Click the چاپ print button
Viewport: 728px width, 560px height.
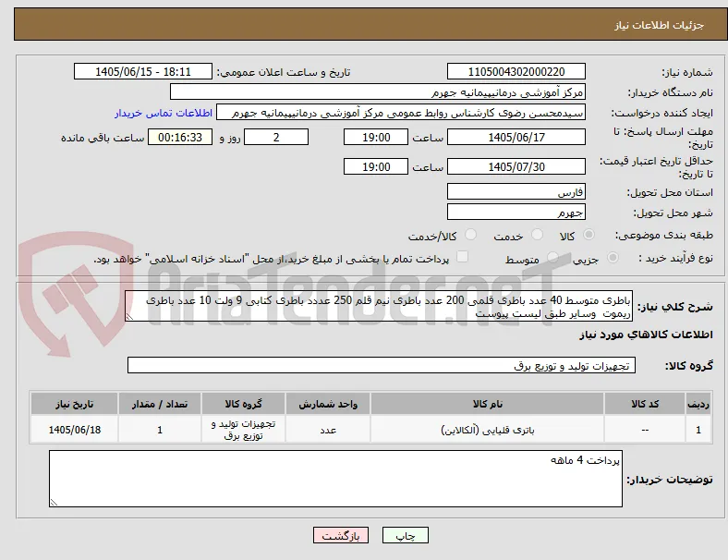pos(406,535)
